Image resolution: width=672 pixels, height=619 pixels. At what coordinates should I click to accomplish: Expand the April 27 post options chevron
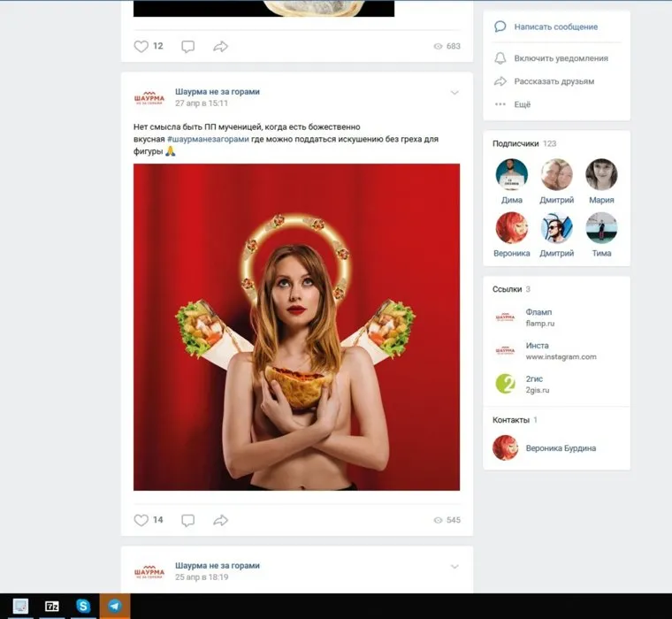coord(454,93)
